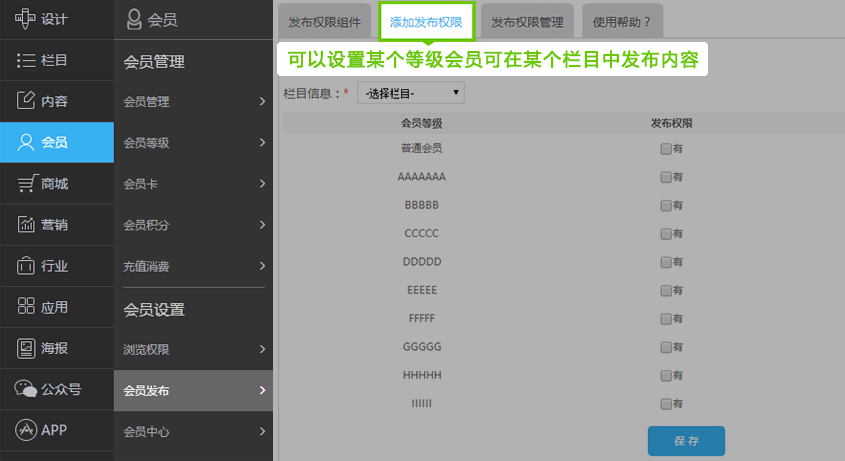
Task: Click the 保存 save button
Action: pos(686,441)
